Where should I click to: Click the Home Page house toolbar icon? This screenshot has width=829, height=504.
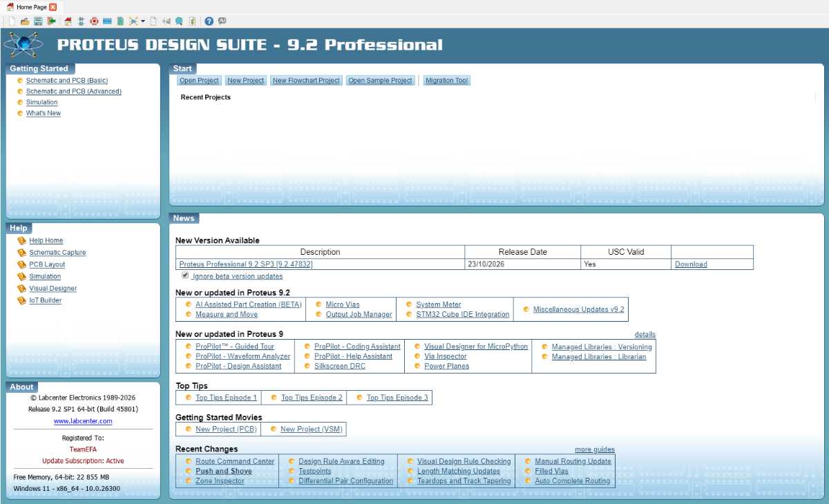[68, 21]
